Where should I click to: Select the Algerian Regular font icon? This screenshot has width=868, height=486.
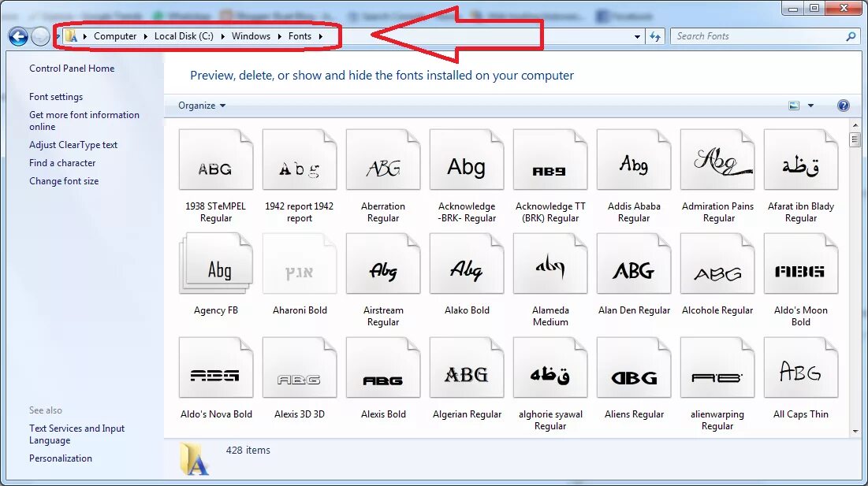point(467,367)
